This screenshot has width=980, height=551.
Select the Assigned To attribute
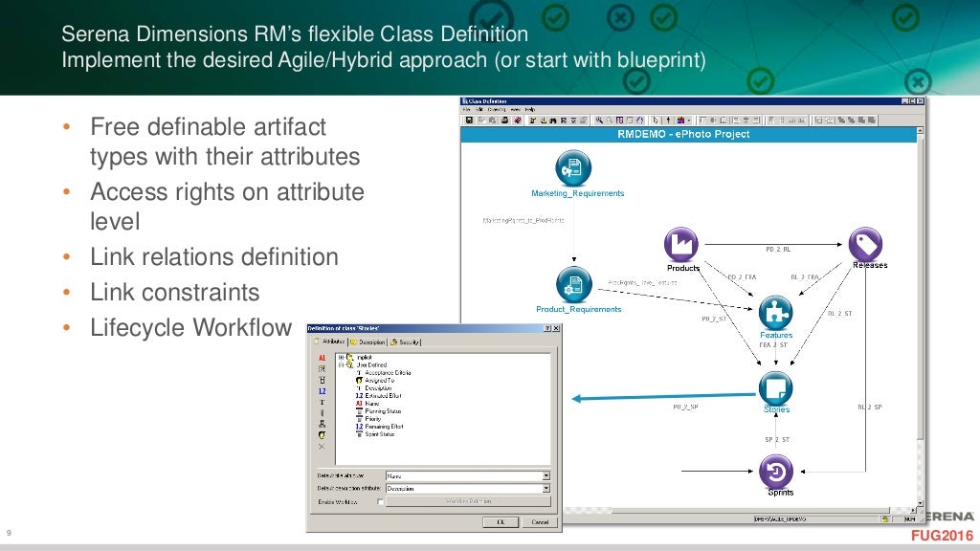pos(379,381)
